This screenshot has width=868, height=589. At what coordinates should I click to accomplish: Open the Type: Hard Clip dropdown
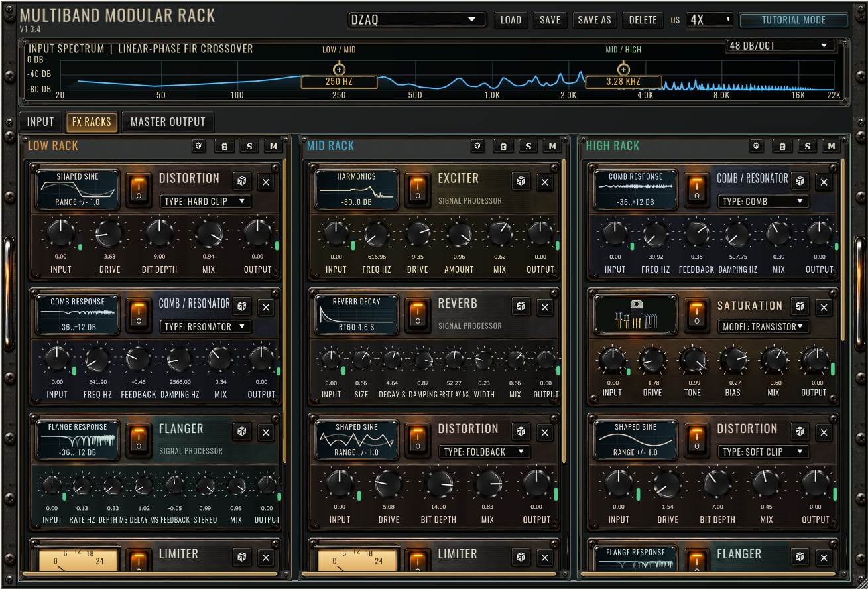(x=206, y=201)
